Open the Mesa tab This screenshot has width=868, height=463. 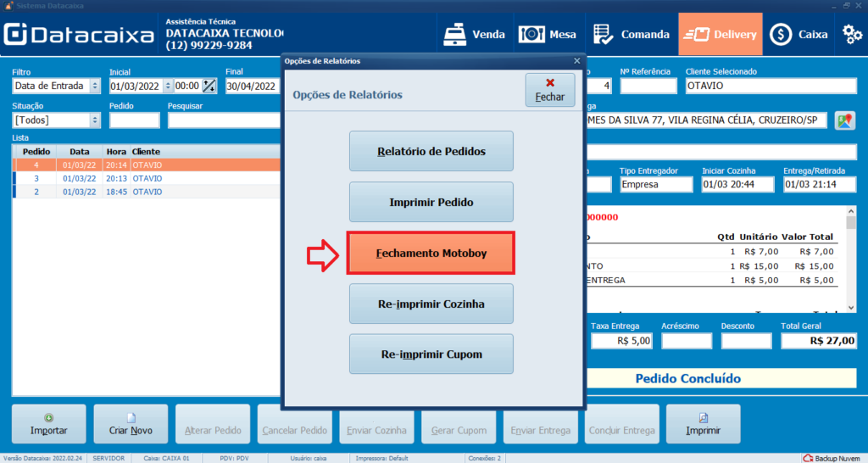coord(548,35)
